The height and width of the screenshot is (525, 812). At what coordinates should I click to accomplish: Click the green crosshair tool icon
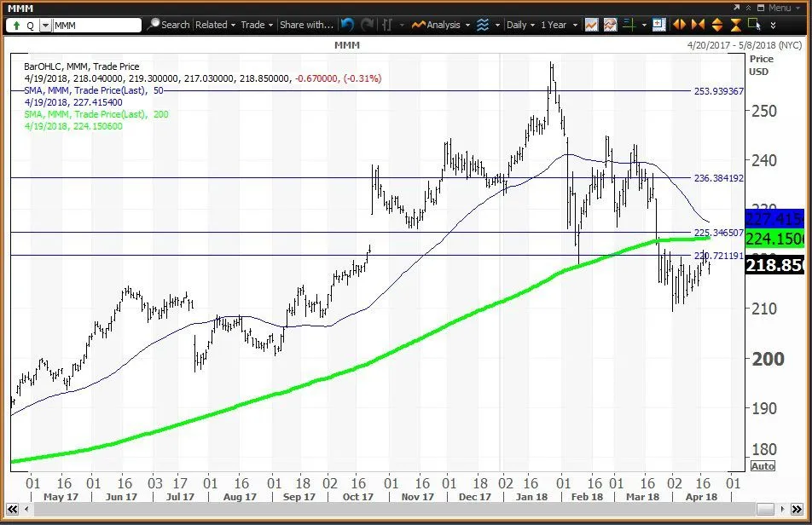(x=629, y=25)
